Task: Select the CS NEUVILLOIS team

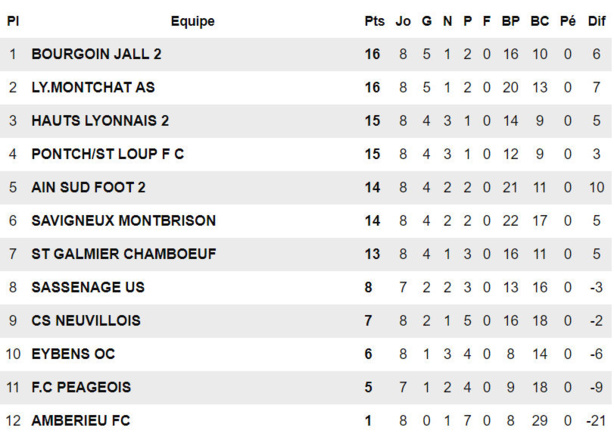Action: click(85, 321)
